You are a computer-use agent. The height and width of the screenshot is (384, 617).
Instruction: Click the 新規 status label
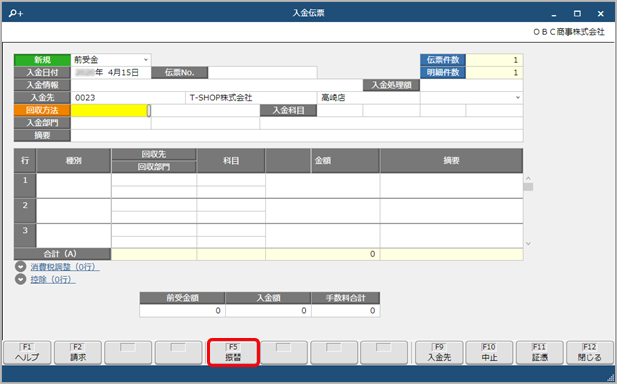[x=42, y=60]
